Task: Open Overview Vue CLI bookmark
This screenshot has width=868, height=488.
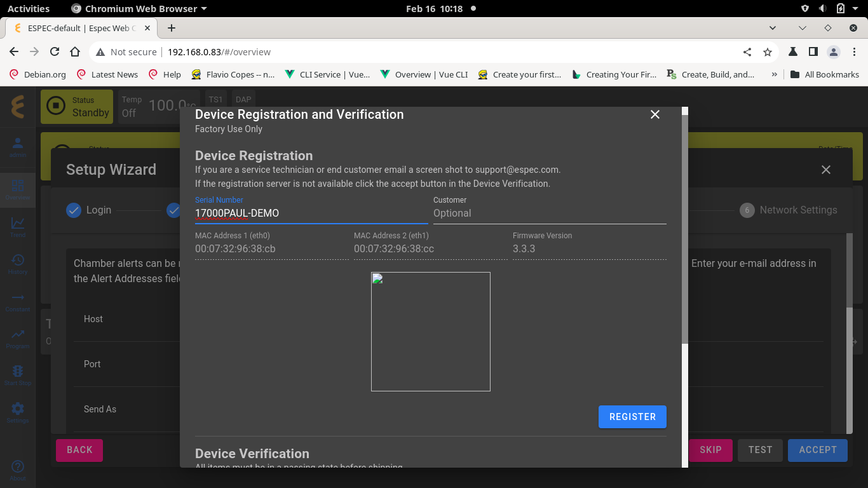Action: pos(424,74)
